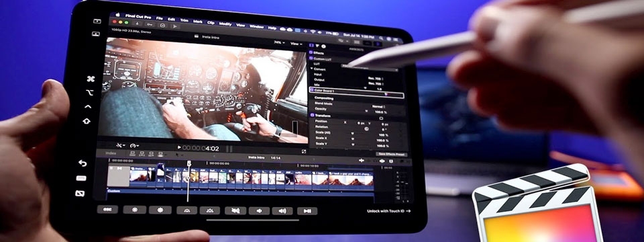Toggle the Color Board 1 checkbox
This screenshot has width=644, height=242.
pyautogui.click(x=311, y=89)
